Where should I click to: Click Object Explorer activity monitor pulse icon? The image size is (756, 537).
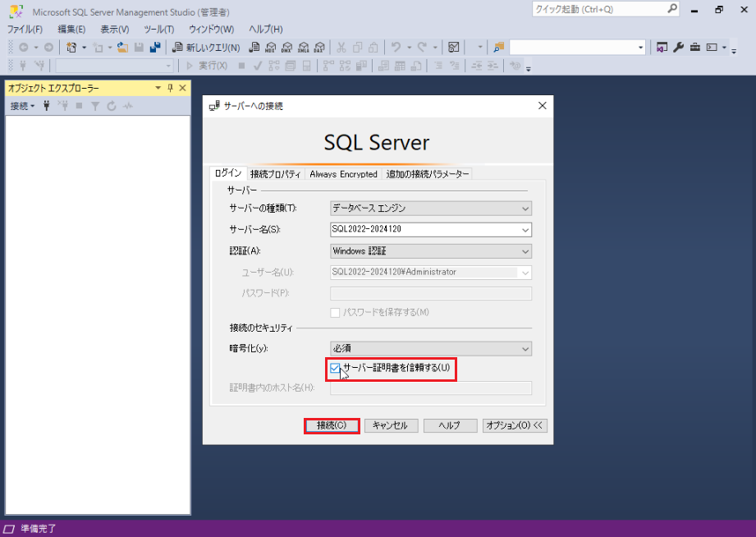tap(128, 106)
